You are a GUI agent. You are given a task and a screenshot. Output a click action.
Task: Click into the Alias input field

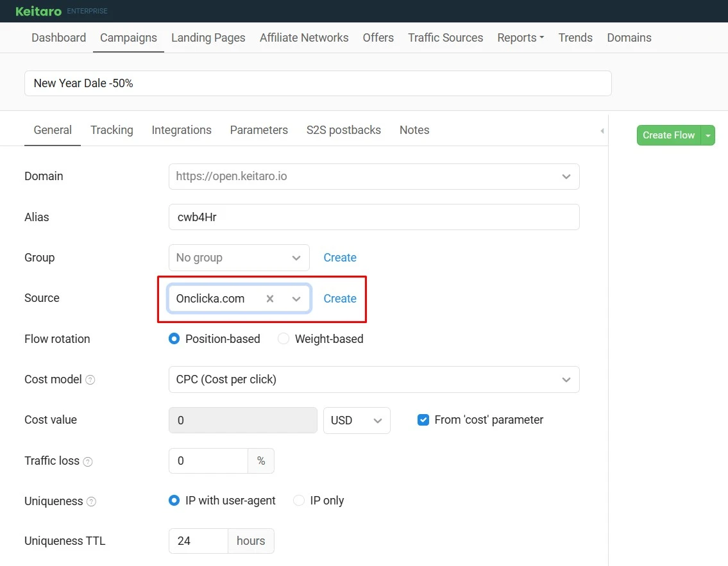373,217
